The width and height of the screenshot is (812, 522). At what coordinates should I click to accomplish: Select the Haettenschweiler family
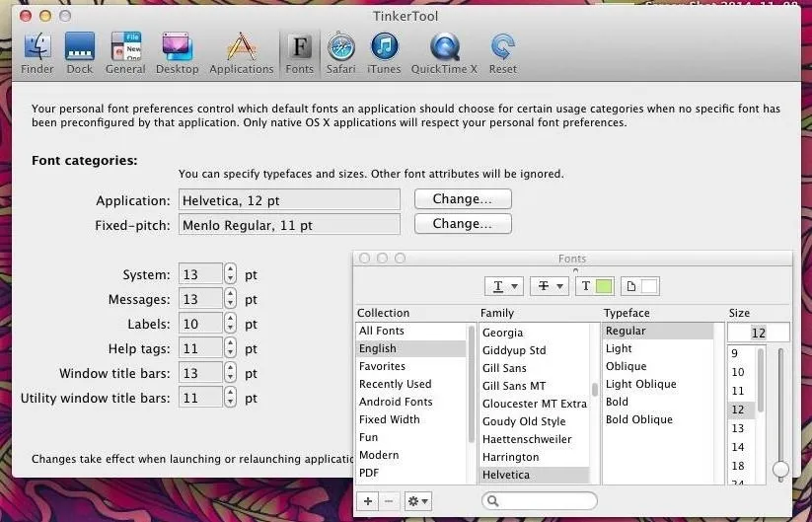[x=534, y=439]
